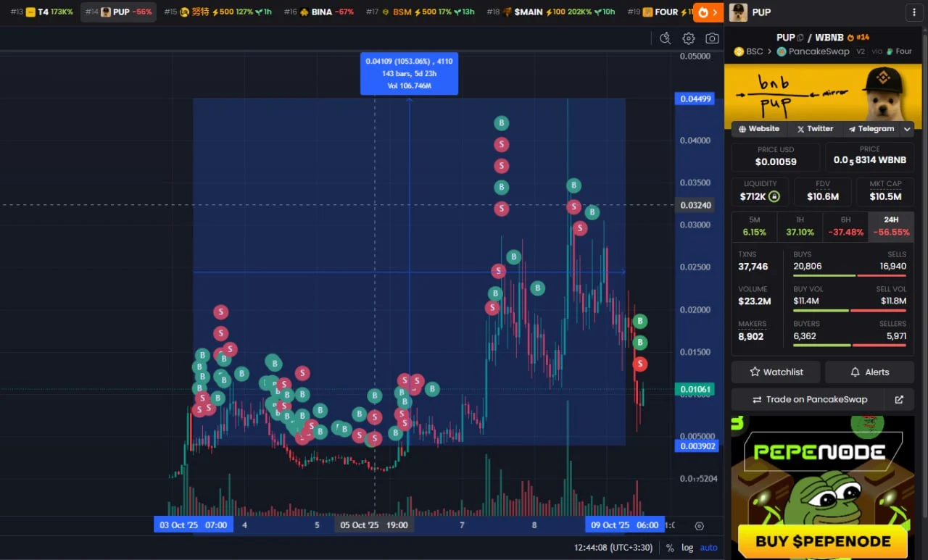Image resolution: width=928 pixels, height=560 pixels.
Task: Click the chart axis settings hexagon icon
Action: pos(699,526)
